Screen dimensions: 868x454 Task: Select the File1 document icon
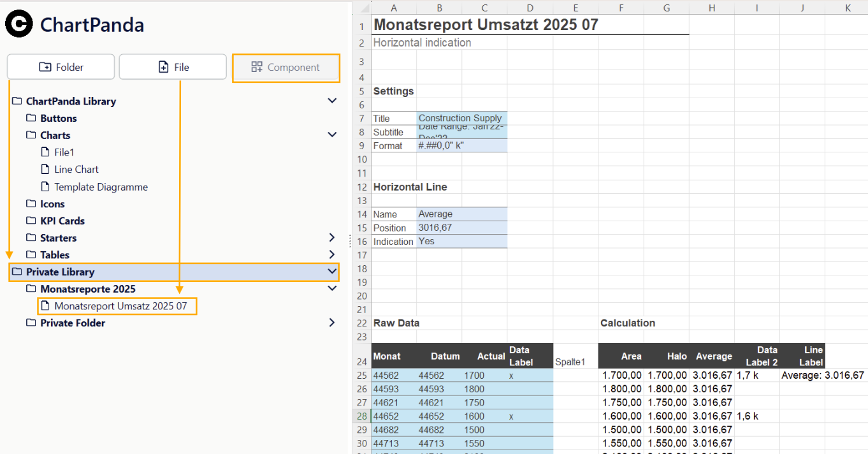point(45,152)
